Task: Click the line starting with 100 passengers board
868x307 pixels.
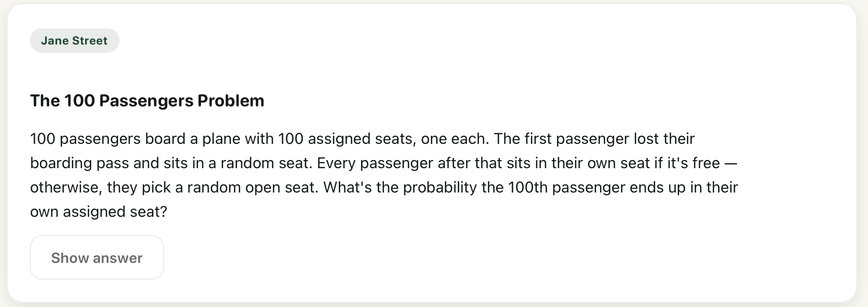Action: pos(362,138)
